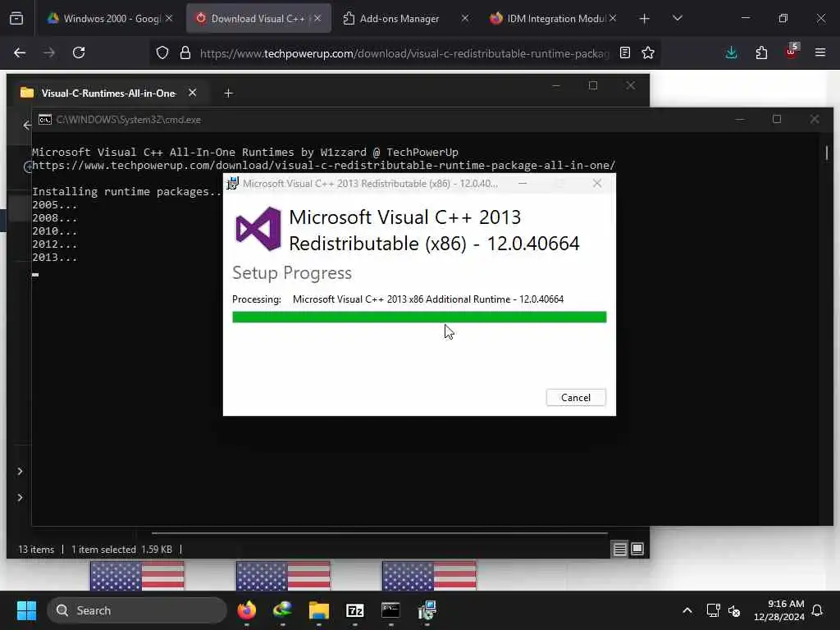The width and height of the screenshot is (840, 630).
Task: Toggle reader view icon
Action: click(624, 52)
